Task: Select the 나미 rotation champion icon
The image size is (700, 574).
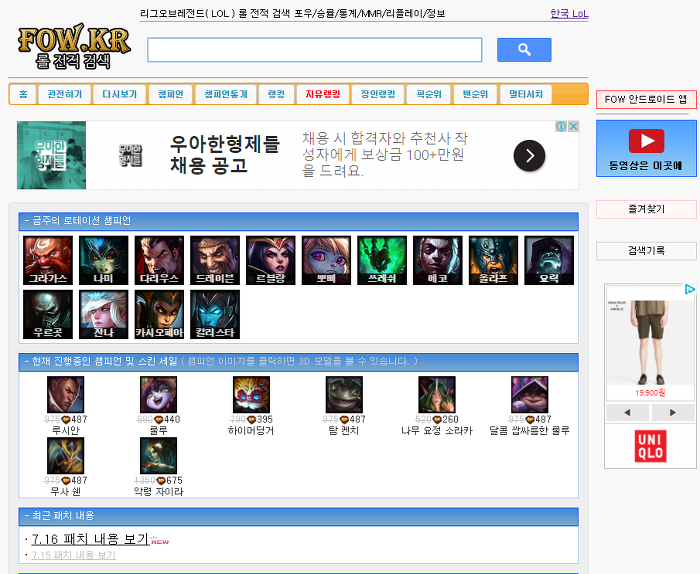Action: coord(104,260)
